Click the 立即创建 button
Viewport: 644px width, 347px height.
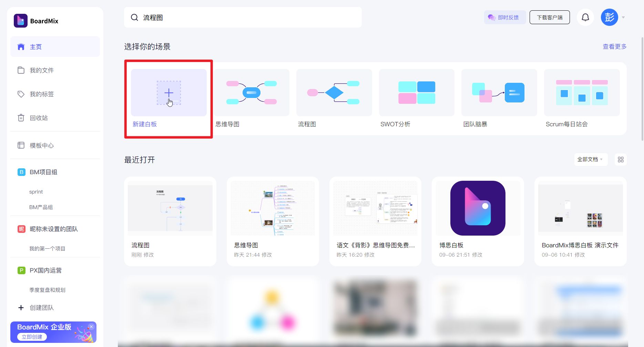pyautogui.click(x=32, y=337)
